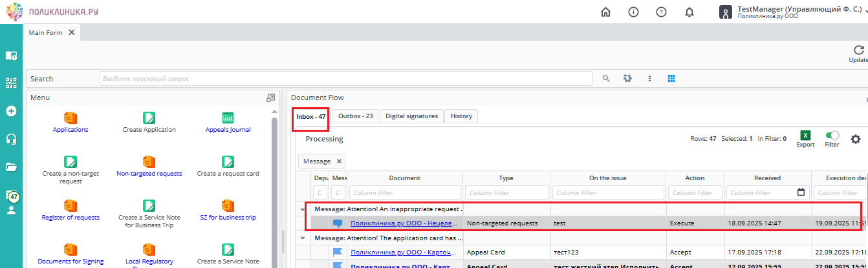Export table to Excel
The image size is (868, 268).
[805, 136]
